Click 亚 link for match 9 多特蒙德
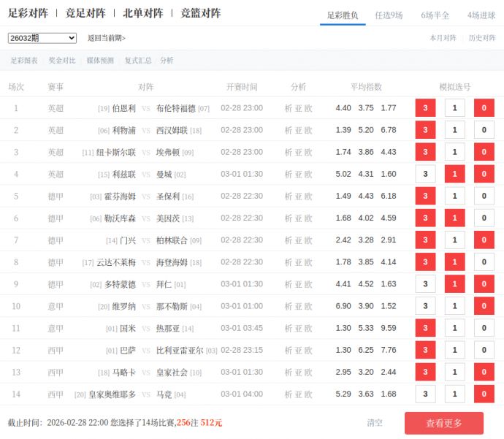Image resolution: width=504 pixels, height=439 pixels. click(x=299, y=284)
